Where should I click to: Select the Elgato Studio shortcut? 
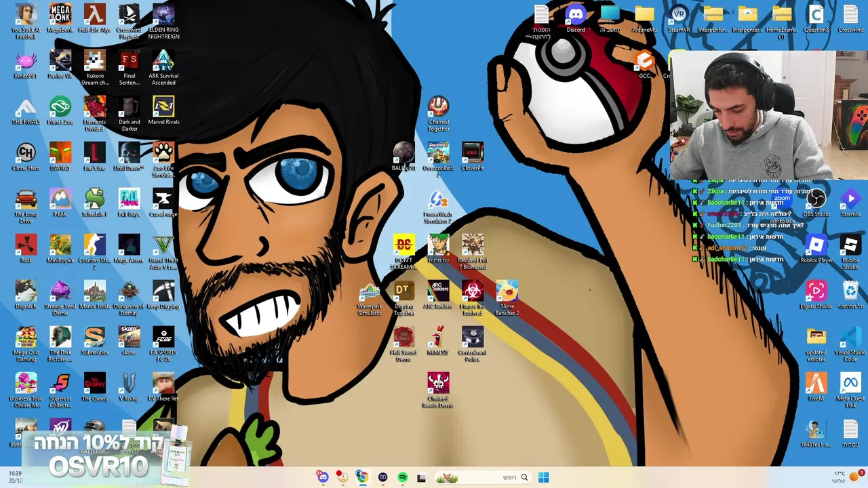point(816,295)
